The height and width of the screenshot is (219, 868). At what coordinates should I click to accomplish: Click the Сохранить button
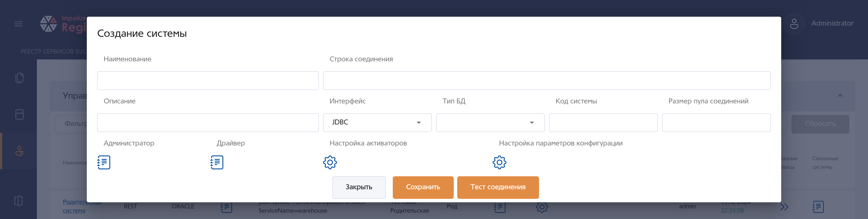(423, 187)
